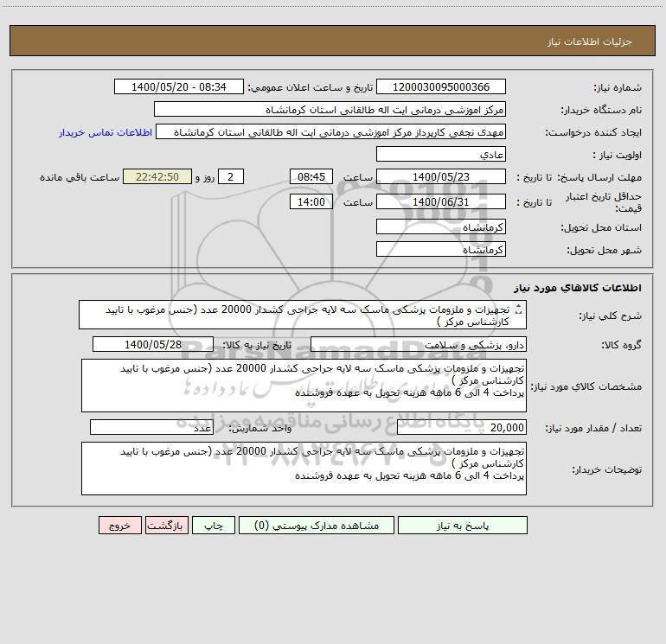Click the response deadline date 1400/05/23
The image size is (666, 644).
(x=441, y=176)
